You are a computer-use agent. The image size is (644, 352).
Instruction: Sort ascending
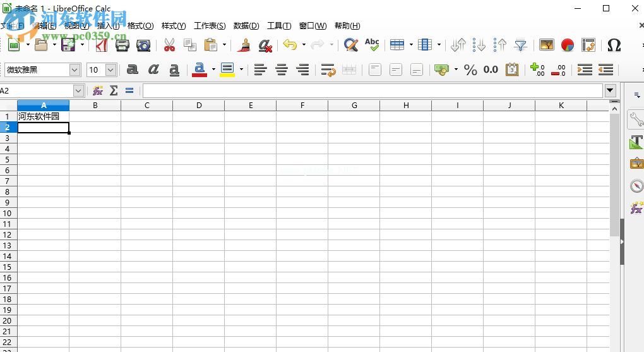coord(479,45)
